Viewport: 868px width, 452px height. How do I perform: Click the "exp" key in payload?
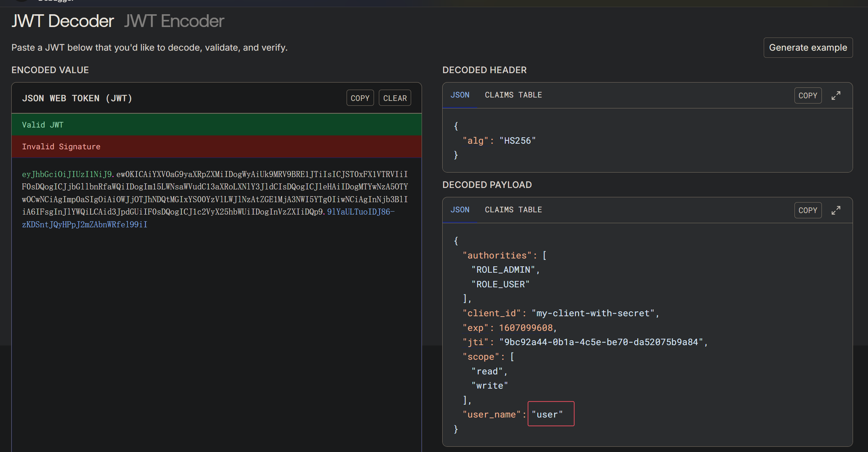click(475, 328)
